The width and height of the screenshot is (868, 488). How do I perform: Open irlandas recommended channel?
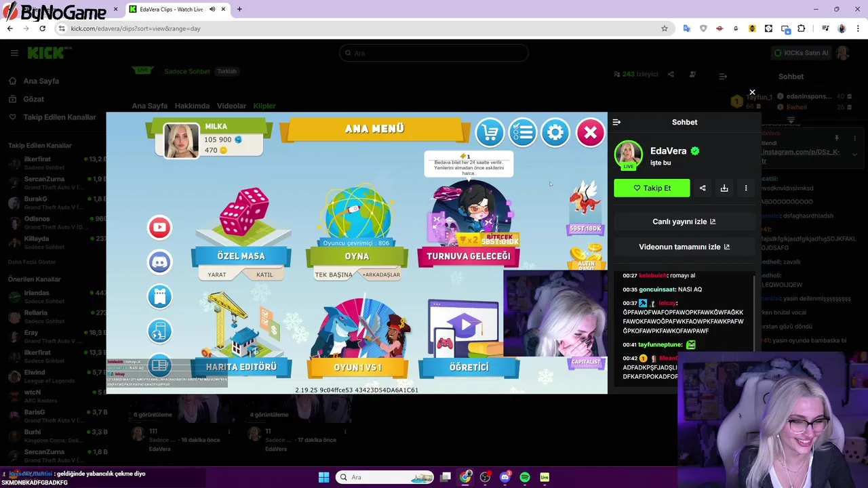pos(56,296)
